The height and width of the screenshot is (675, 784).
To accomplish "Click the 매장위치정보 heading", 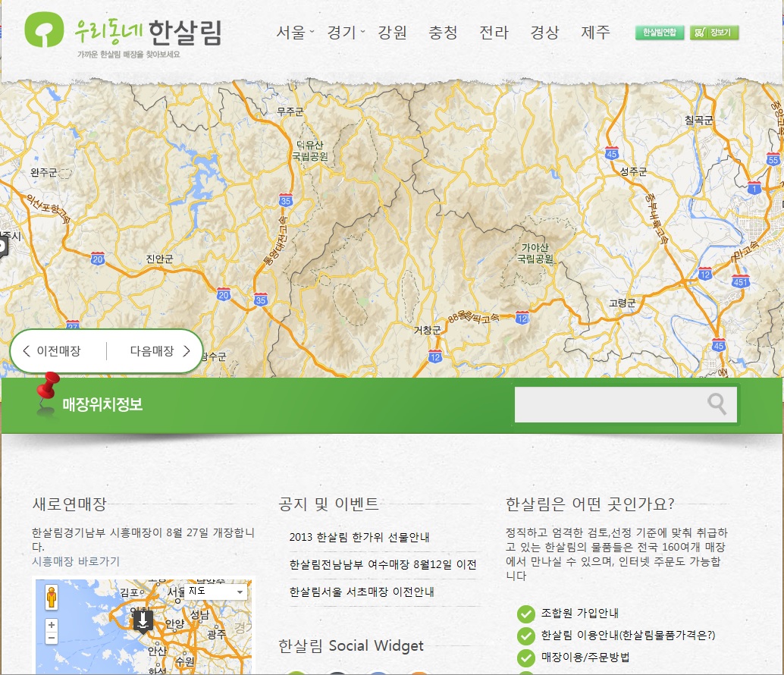I will [x=102, y=404].
